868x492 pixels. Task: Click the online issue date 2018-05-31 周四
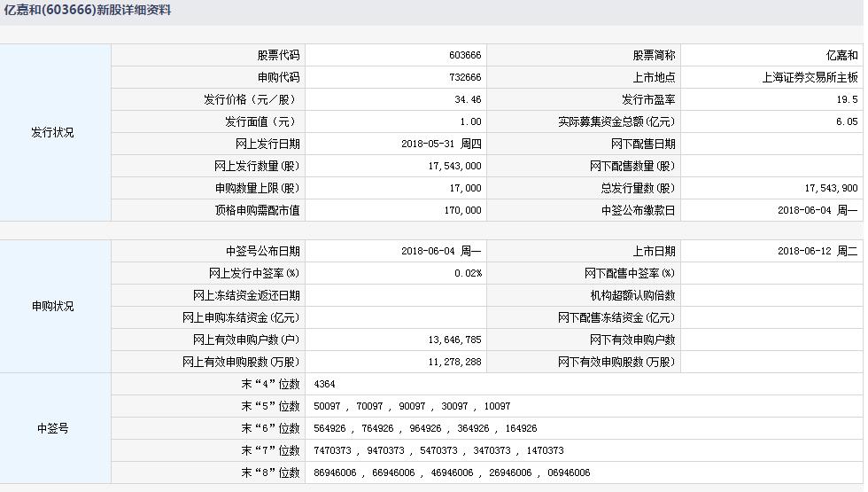441,144
